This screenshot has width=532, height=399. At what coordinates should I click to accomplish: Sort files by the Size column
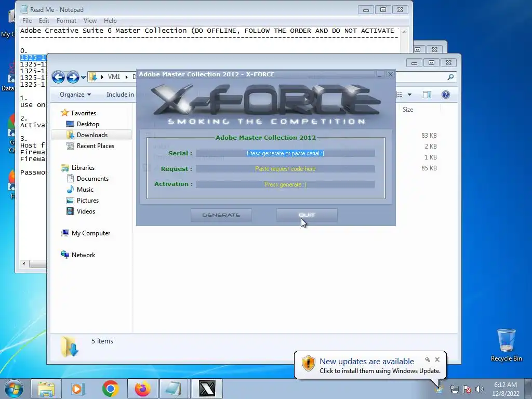coord(407,110)
